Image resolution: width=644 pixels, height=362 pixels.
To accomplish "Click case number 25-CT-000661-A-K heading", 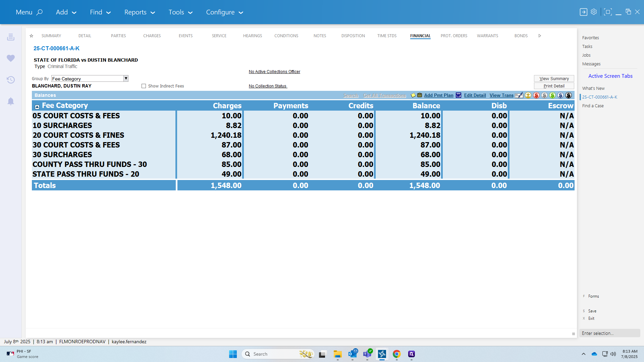I will point(56,49).
